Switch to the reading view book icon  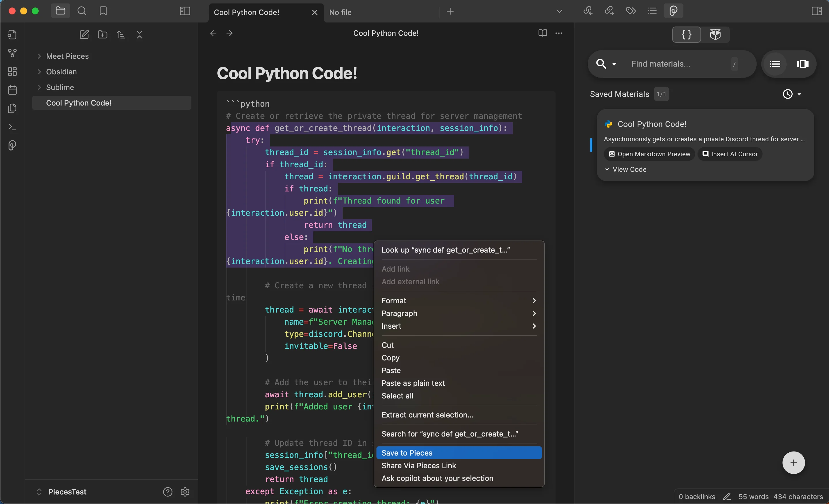(x=542, y=33)
